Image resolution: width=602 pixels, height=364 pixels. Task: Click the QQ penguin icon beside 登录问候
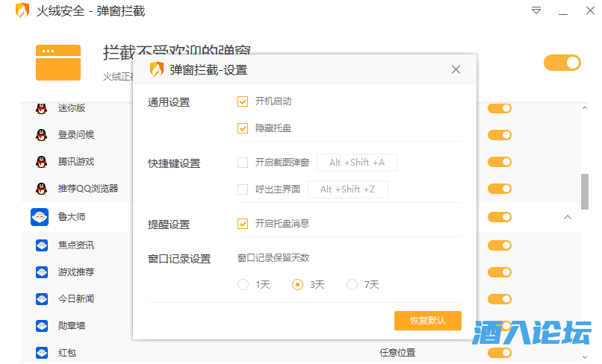[41, 135]
